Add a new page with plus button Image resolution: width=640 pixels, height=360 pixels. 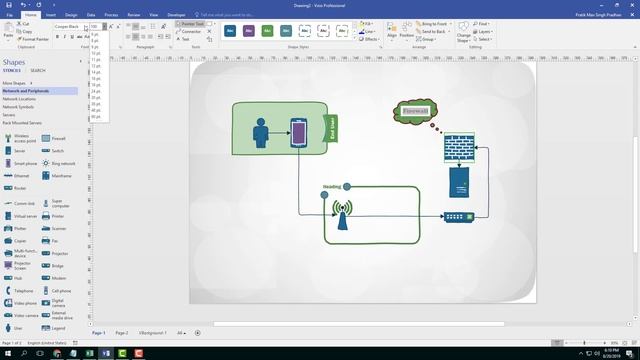coord(198,333)
